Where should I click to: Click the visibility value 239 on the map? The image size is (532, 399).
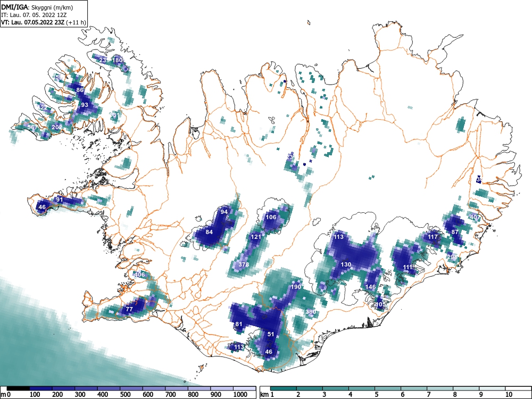[x=104, y=60]
